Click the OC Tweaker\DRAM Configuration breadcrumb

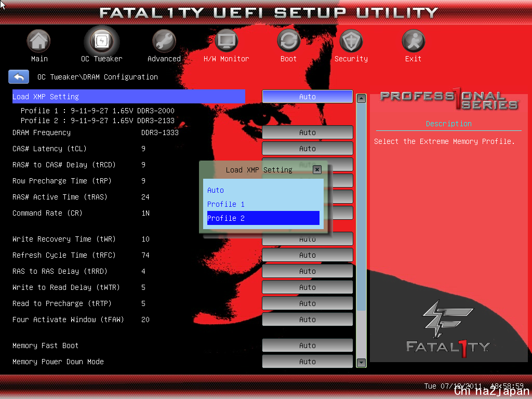coord(98,77)
